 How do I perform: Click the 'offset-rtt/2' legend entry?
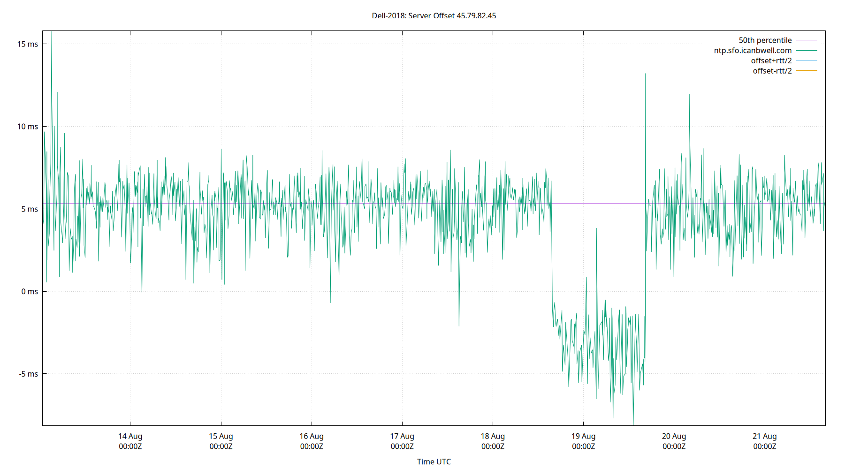[772, 71]
